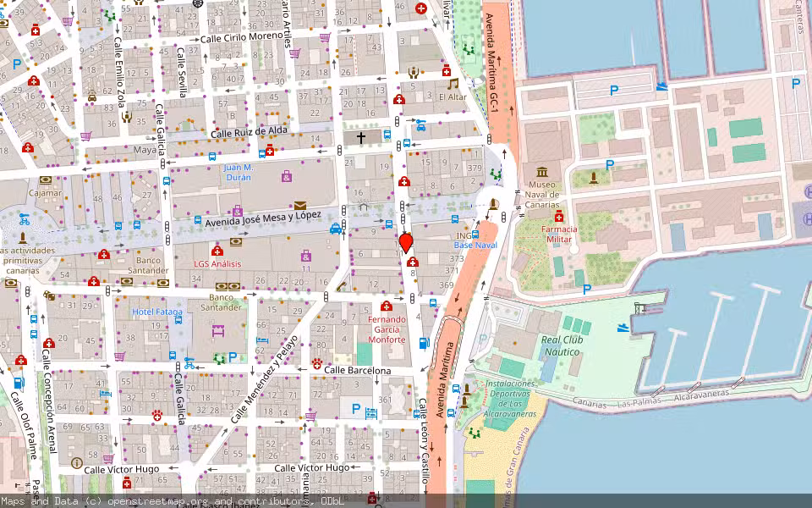812x508 pixels.
Task: Click the Base Naval bus stop icon
Action: click(475, 235)
